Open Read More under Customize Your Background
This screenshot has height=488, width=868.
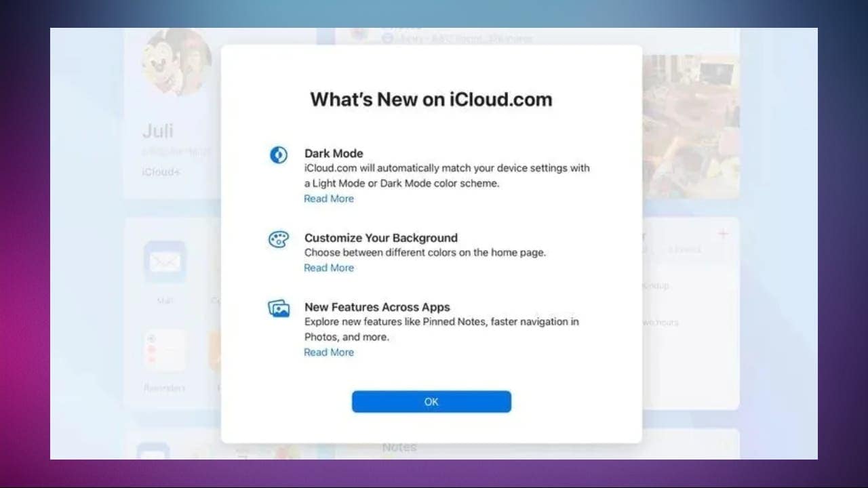(329, 268)
